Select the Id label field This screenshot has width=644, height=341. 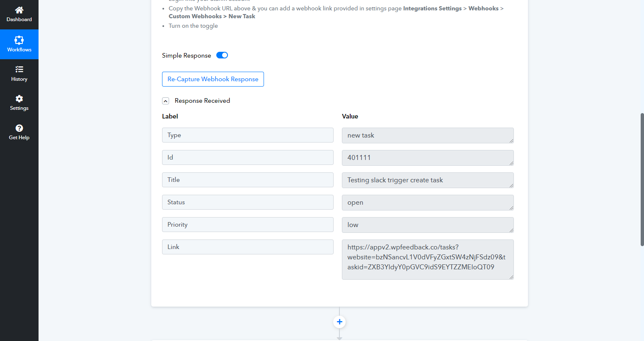247,157
